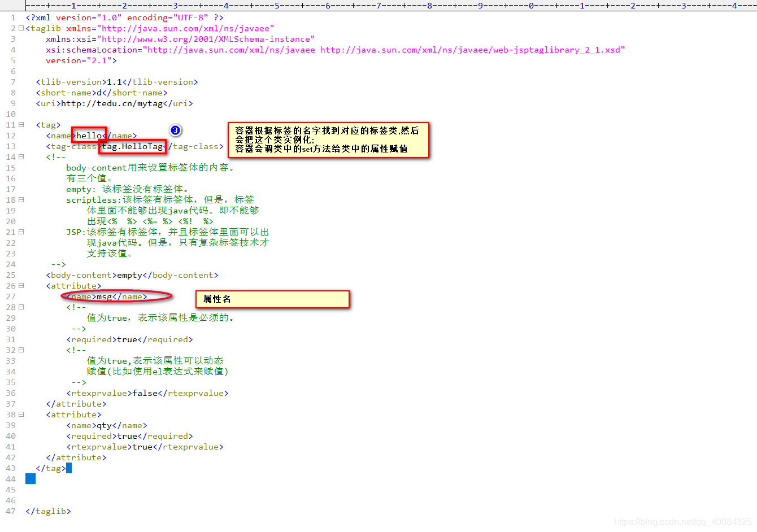The image size is (757, 532).
Task: Click the closing </tag> element on line 43
Action: (51, 468)
